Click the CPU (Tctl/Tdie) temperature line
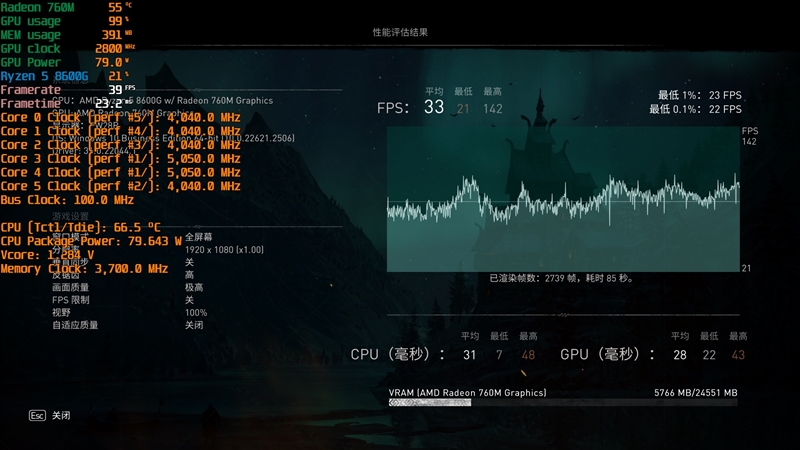Image resolution: width=800 pixels, height=450 pixels. (x=81, y=228)
